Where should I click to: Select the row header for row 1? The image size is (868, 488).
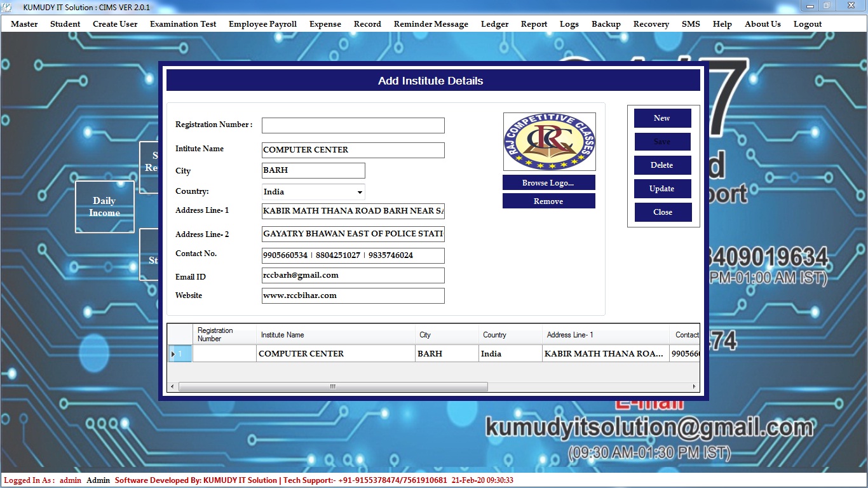180,354
